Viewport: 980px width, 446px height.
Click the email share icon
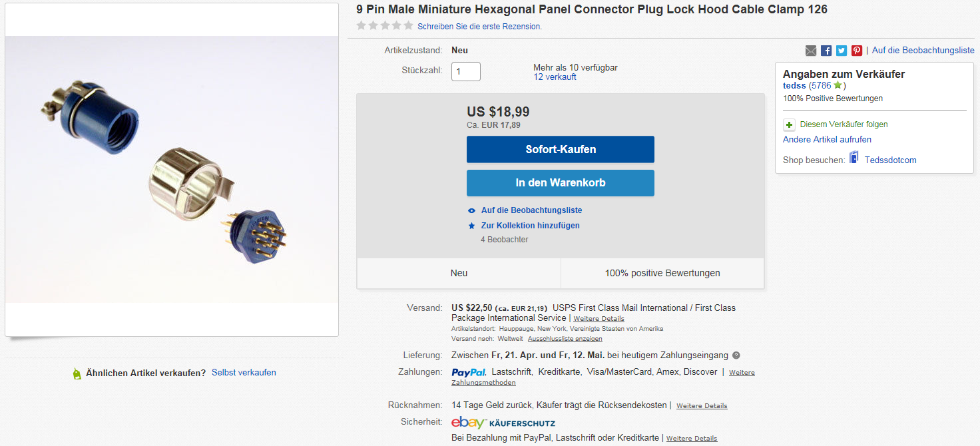point(810,51)
